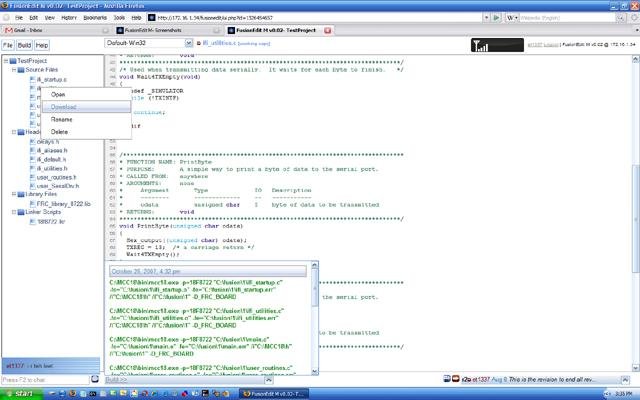640x400 pixels.
Task: Click the revision list icon in status bar
Action: (x=447, y=379)
